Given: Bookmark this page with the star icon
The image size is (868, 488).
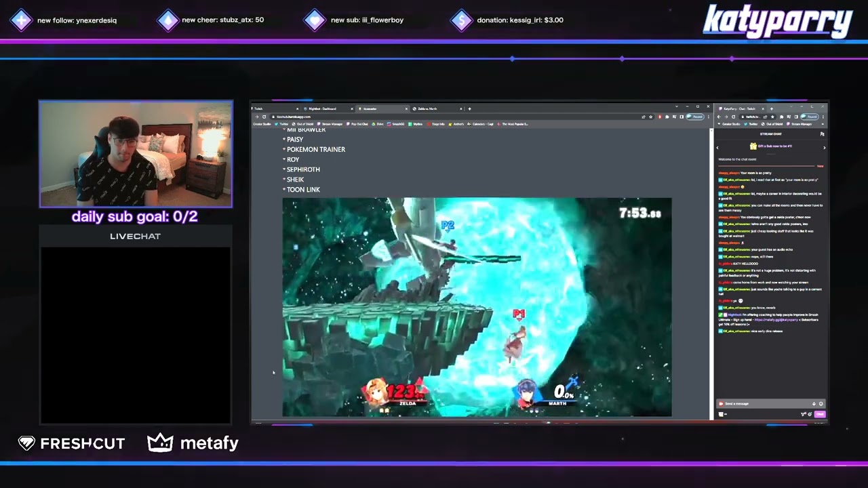Looking at the screenshot, I should 651,117.
